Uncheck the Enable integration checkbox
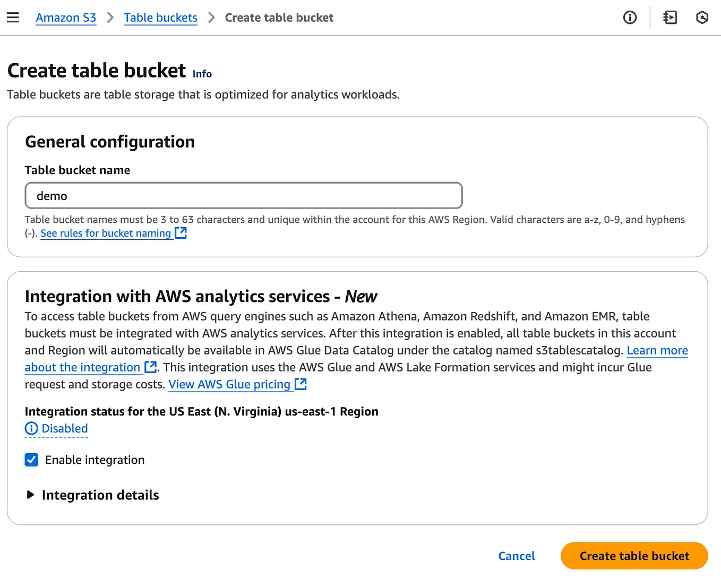Screen dimensions: 721x588 (31, 460)
